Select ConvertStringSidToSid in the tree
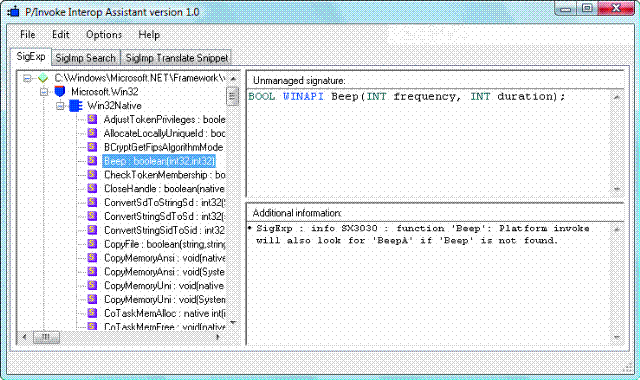The image size is (640, 380). coord(164,230)
